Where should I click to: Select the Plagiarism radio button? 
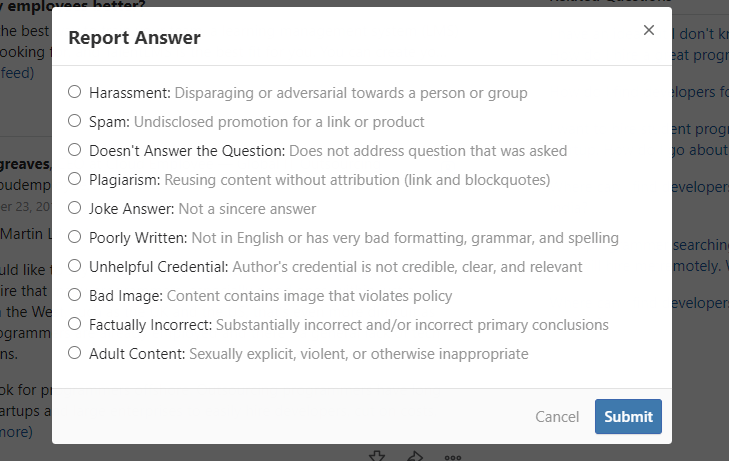pos(75,179)
